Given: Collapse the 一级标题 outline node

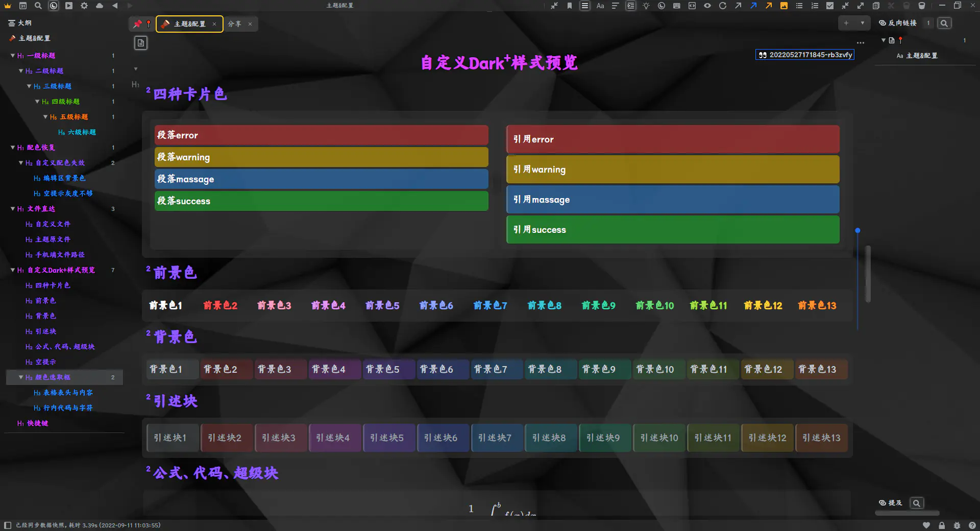Looking at the screenshot, I should 13,56.
